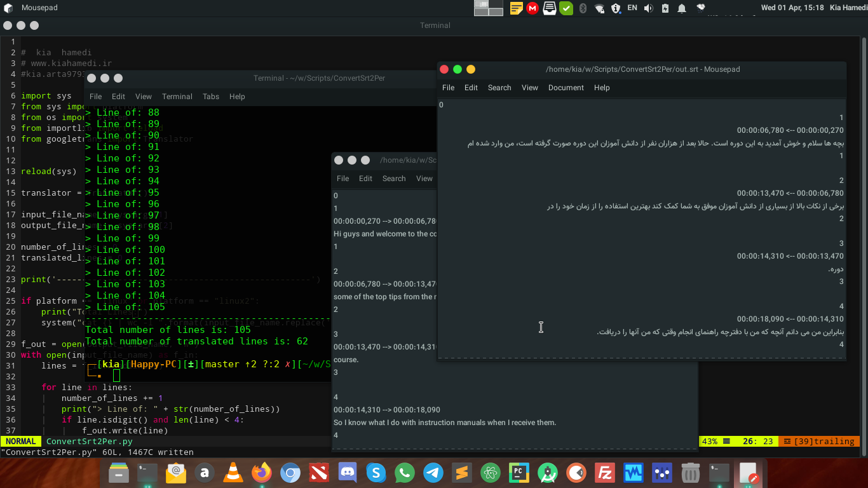The height and width of the screenshot is (488, 868).
Task: Open Chromium browser in the dock
Action: [x=290, y=473]
